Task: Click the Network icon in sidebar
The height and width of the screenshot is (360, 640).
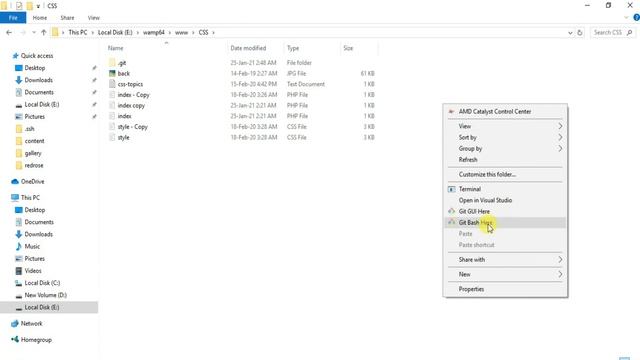Action: click(15, 324)
